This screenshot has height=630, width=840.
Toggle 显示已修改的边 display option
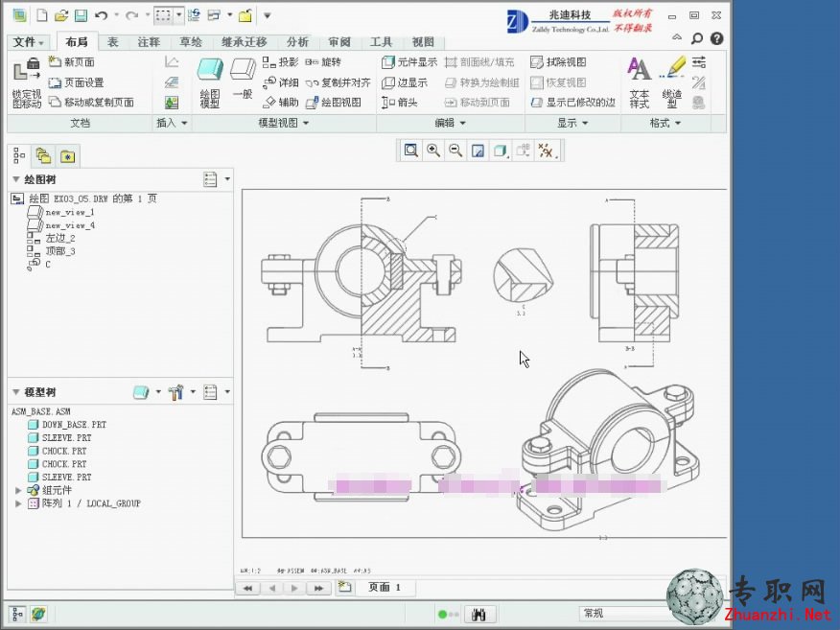pos(572,103)
